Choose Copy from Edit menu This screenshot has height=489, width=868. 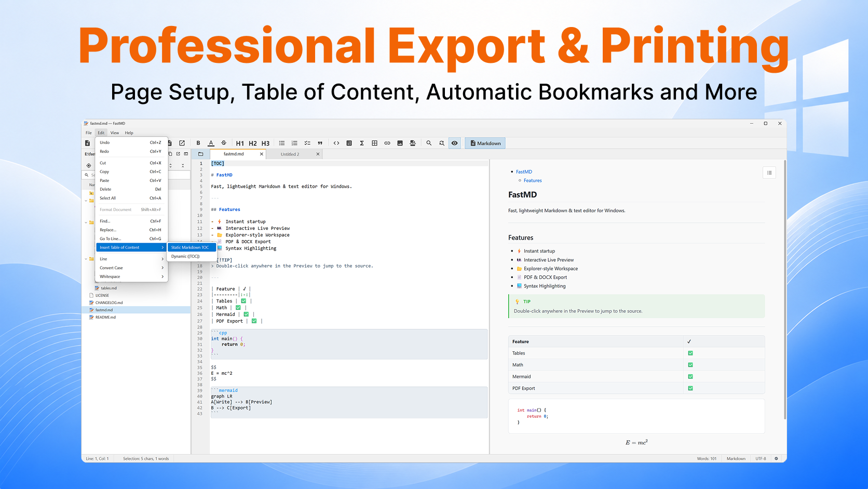(131, 171)
